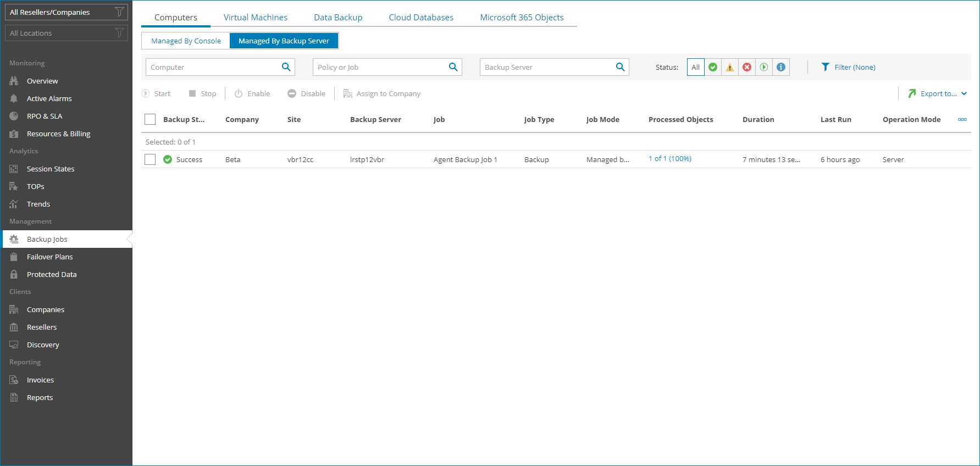Open the TOPs analytics page
The height and width of the screenshot is (466, 980).
35,186
